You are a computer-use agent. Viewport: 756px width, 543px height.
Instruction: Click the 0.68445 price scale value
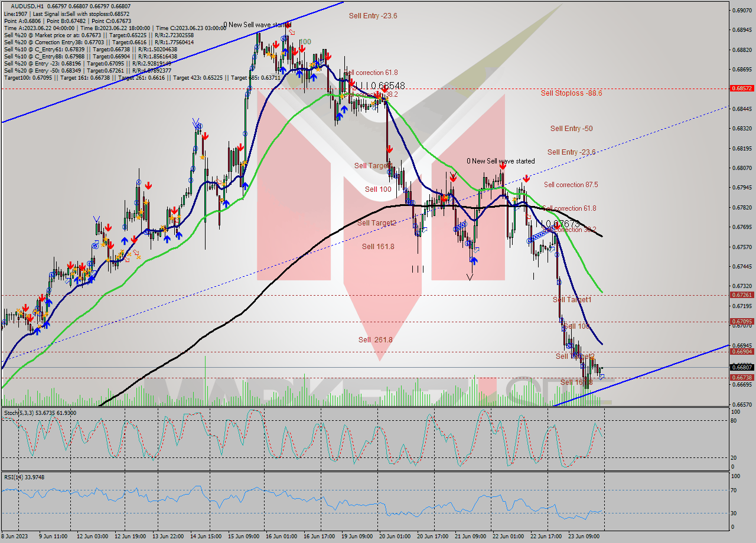click(x=742, y=109)
